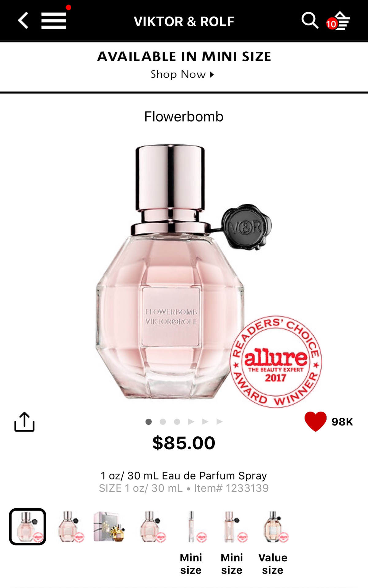The image size is (368, 588).
Task: Tap the share icon
Action: (25, 422)
